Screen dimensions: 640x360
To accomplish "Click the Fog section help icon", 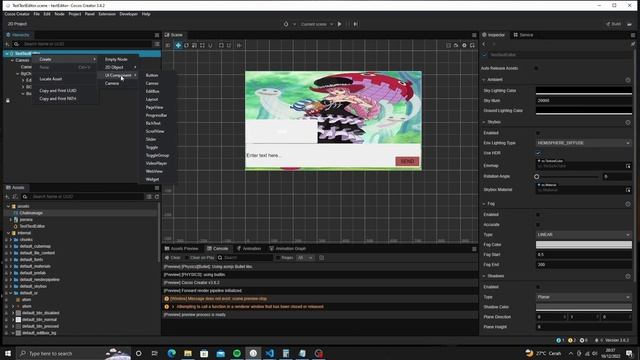I will coord(628,204).
